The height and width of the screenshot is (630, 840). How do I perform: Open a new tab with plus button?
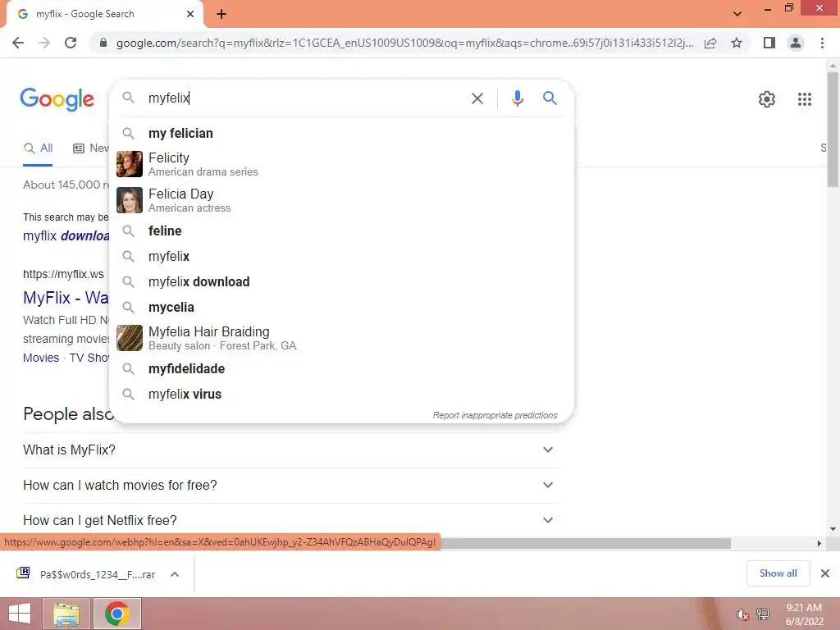[x=221, y=14]
